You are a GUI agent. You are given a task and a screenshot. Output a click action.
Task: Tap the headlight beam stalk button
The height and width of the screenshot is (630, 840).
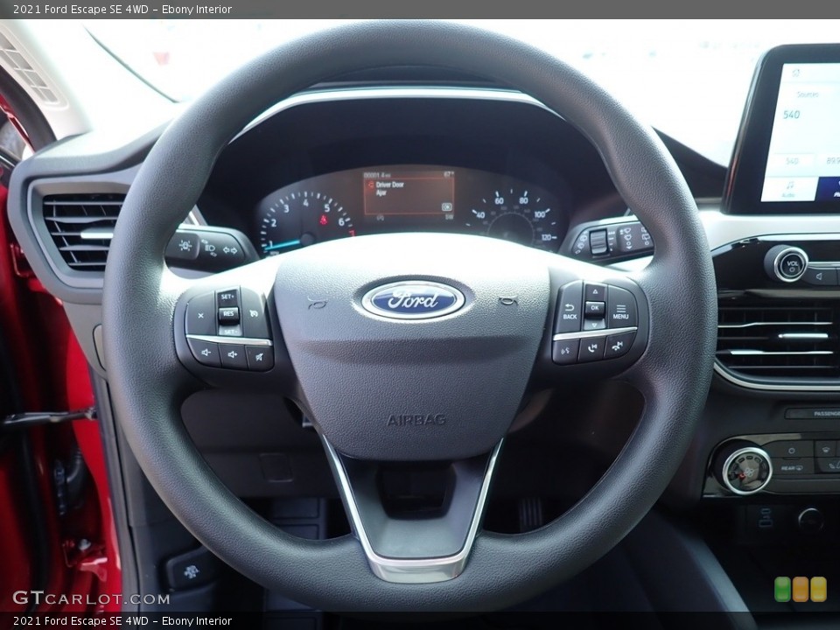tap(209, 248)
